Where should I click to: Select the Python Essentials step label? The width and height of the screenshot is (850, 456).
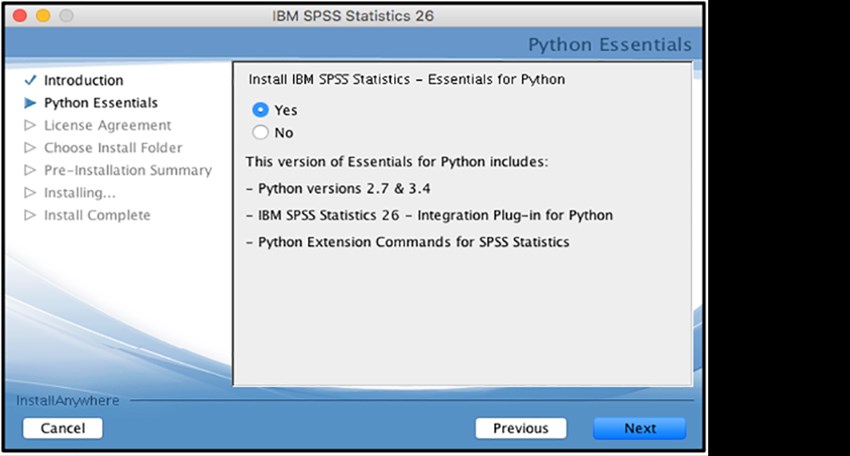[x=101, y=103]
